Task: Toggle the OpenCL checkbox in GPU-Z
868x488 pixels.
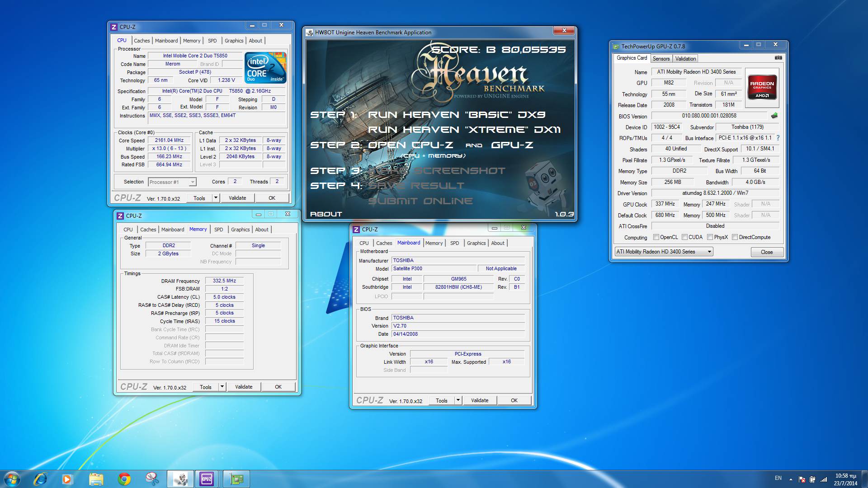Action: [656, 237]
